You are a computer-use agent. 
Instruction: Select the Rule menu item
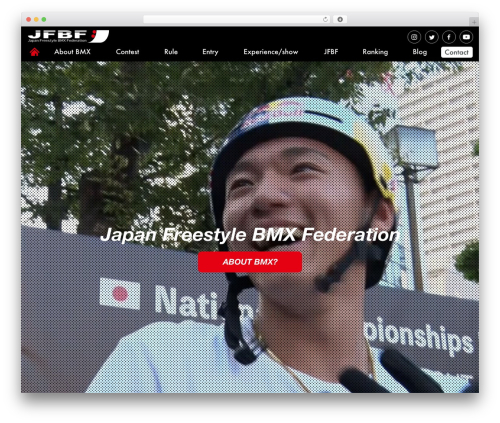pyautogui.click(x=171, y=52)
